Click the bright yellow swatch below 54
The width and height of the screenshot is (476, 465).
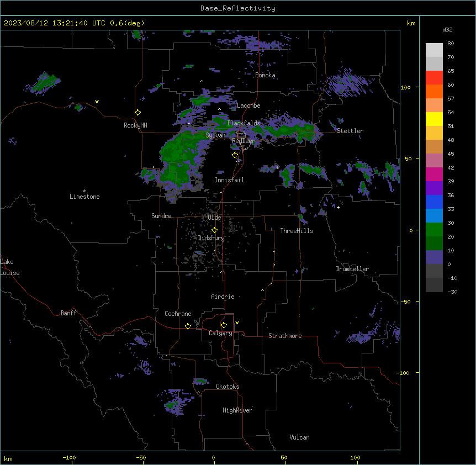(x=434, y=119)
